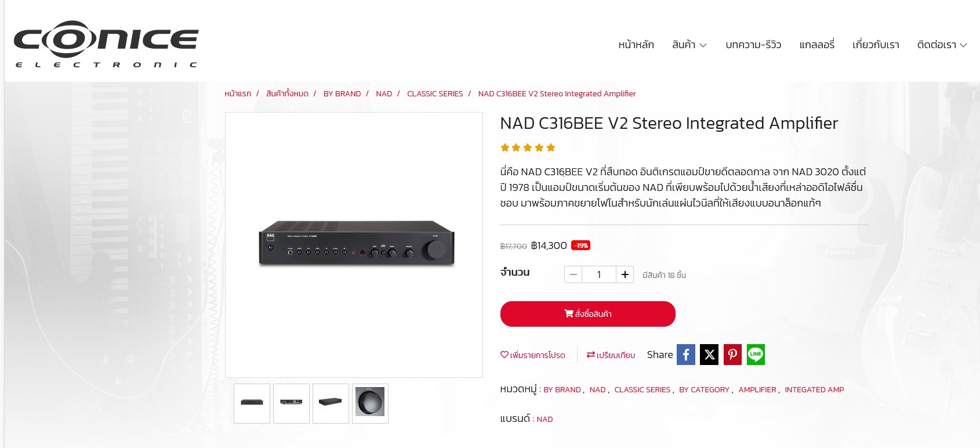Click the red สั่งซื้อสินค้า order button

coord(588,314)
